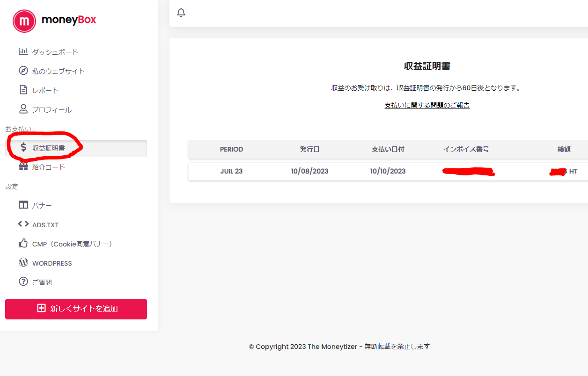Open the 紹介コード gift icon
The image size is (588, 376).
pyautogui.click(x=23, y=166)
